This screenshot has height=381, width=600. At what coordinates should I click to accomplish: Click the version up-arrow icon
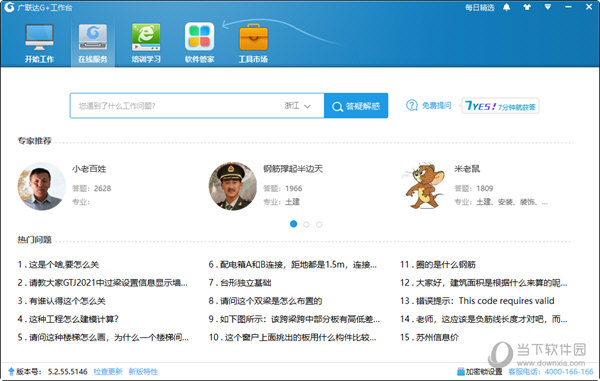pyautogui.click(x=11, y=371)
